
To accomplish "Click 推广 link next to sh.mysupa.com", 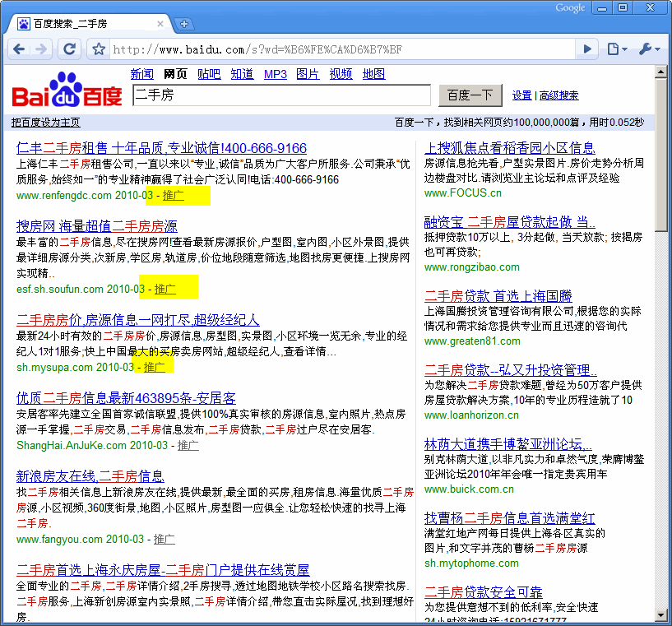I will coord(155,367).
